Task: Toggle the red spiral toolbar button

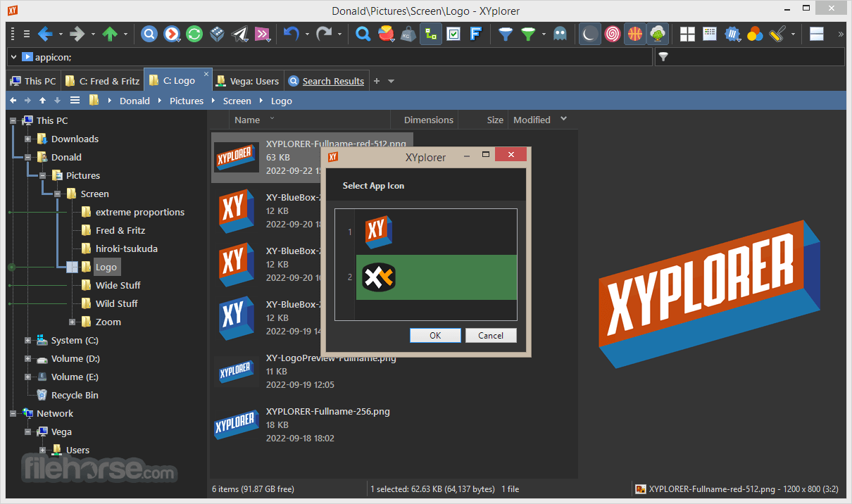Action: tap(613, 33)
